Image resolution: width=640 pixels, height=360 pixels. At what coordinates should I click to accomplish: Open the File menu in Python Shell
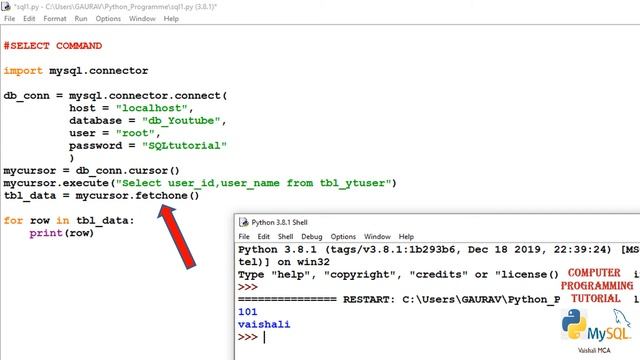tap(244, 237)
